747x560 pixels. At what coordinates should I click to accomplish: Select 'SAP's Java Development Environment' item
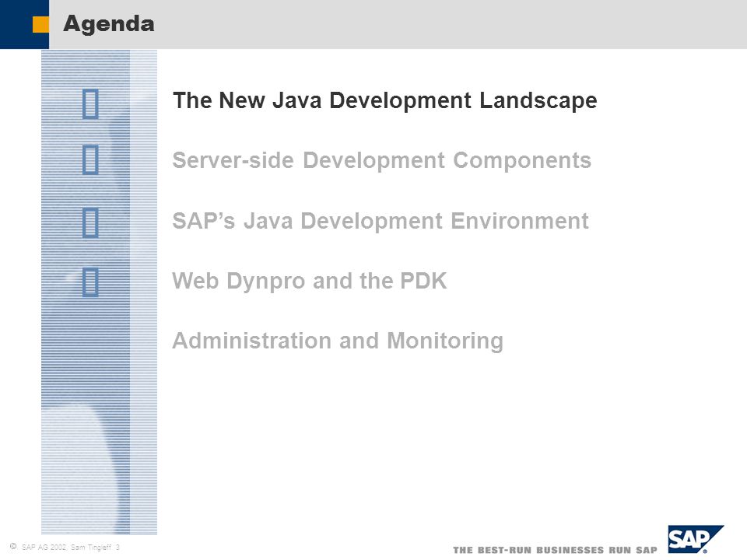tap(381, 221)
